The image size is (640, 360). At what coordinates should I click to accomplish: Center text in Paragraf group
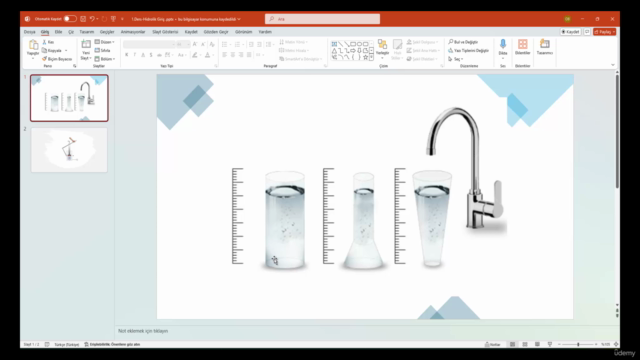(x=233, y=55)
